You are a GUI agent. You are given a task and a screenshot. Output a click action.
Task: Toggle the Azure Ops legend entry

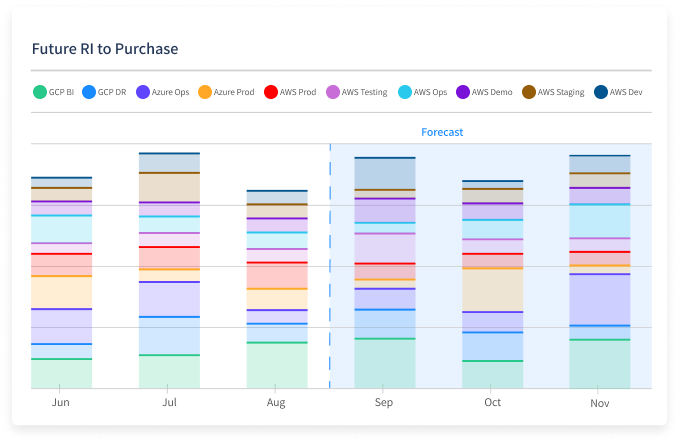(x=163, y=92)
